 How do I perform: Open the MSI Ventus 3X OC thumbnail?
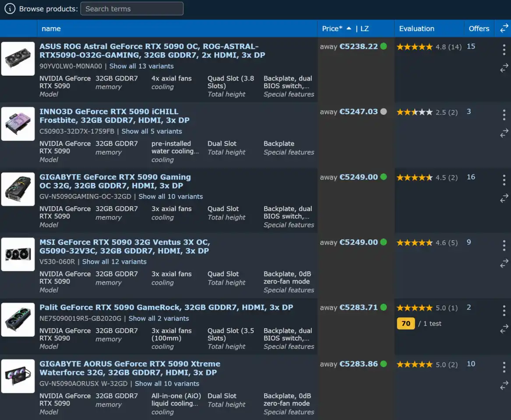pos(18,254)
